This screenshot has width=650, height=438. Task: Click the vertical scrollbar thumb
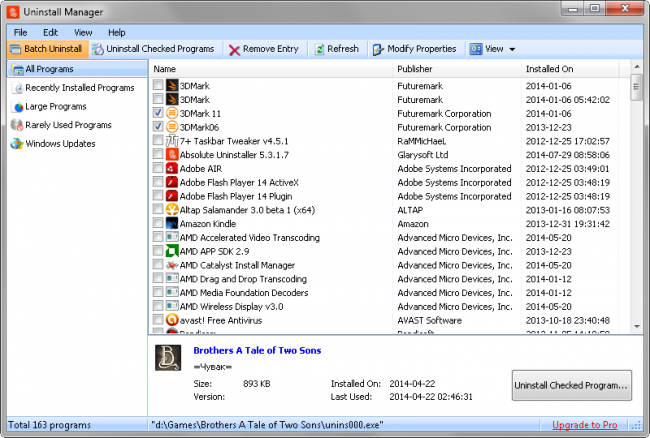[x=636, y=87]
